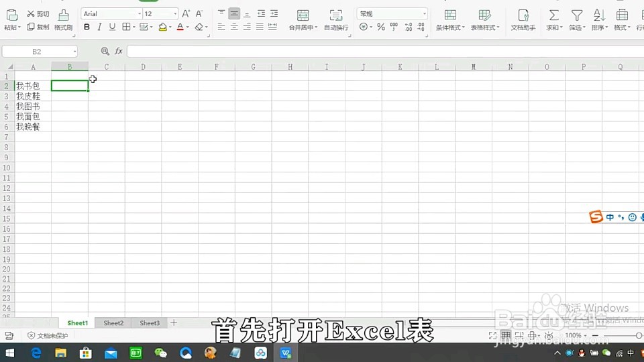Toggle bold formatting

point(87,27)
